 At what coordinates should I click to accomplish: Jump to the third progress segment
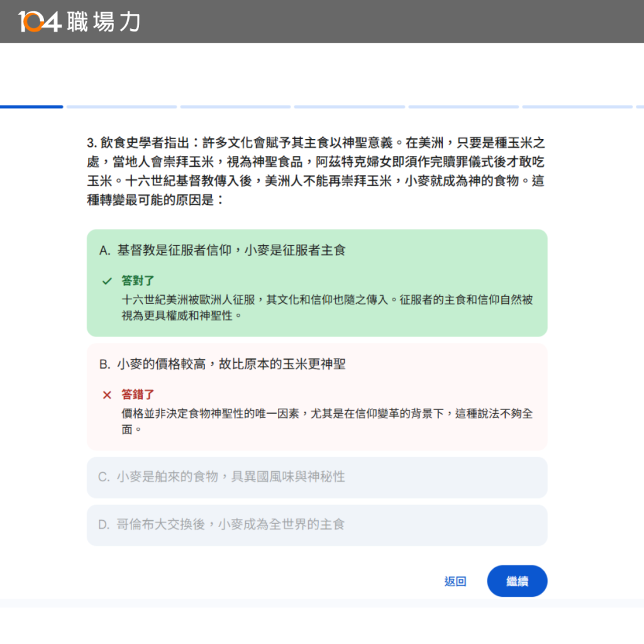click(x=235, y=107)
